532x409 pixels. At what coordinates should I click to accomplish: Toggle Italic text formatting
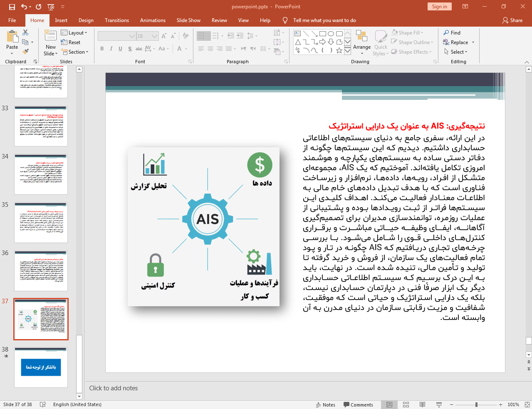111,49
